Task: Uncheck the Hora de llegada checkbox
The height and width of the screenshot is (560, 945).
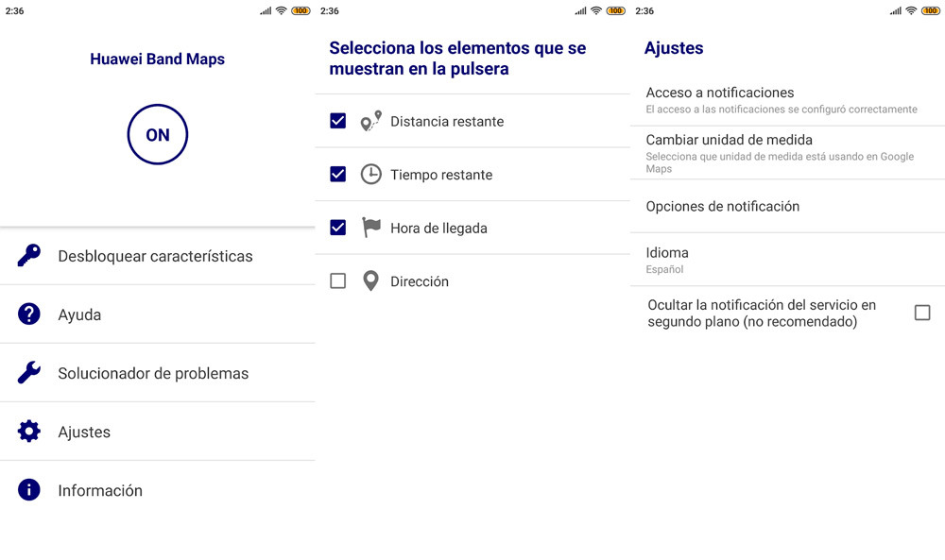Action: tap(337, 228)
